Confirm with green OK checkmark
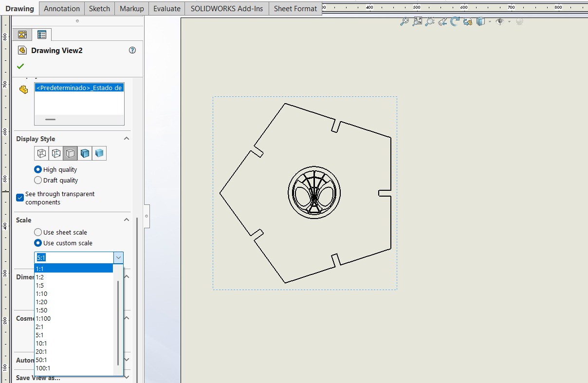The height and width of the screenshot is (383, 588). tap(20, 66)
